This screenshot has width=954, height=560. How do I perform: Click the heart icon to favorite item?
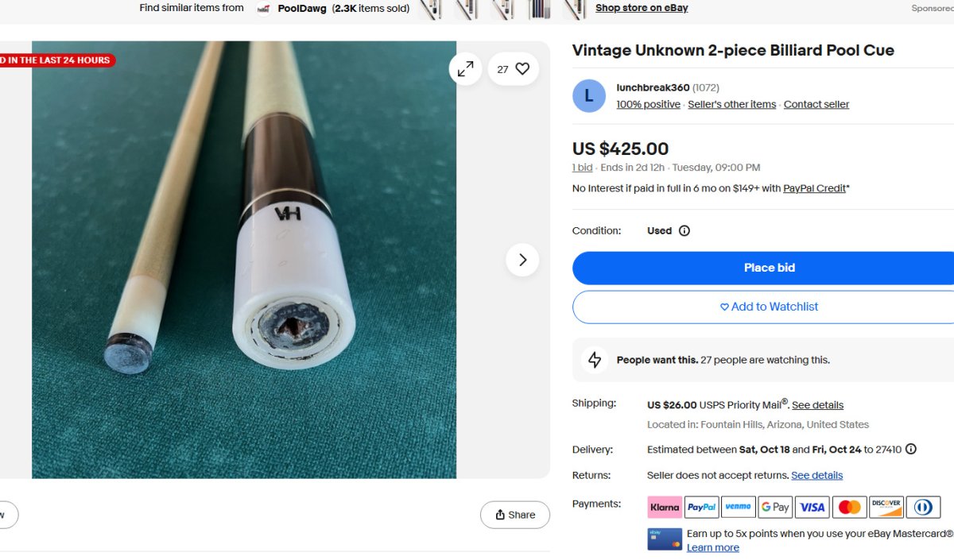522,69
